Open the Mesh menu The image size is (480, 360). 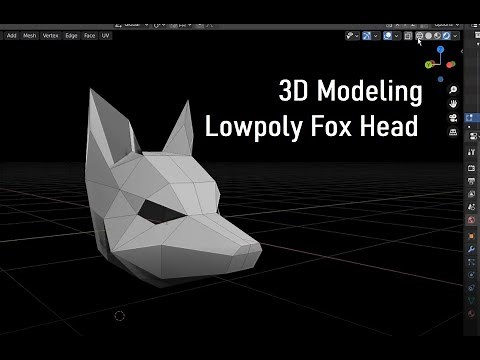pyautogui.click(x=29, y=36)
